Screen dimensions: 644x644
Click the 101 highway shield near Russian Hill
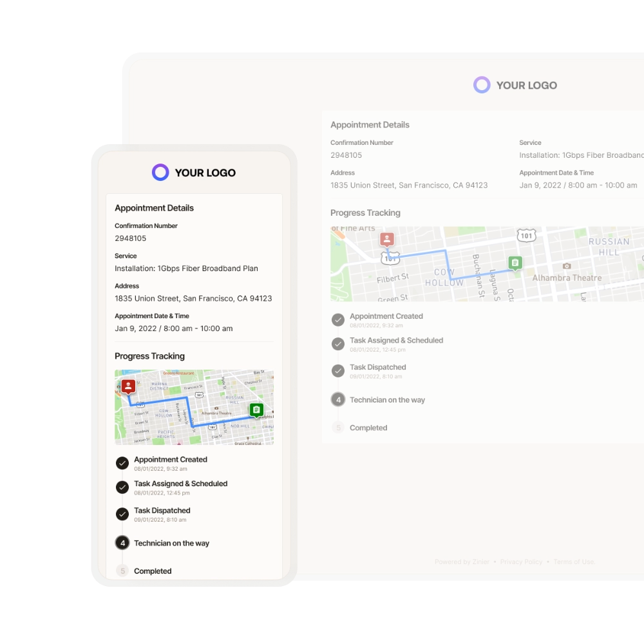[527, 235]
